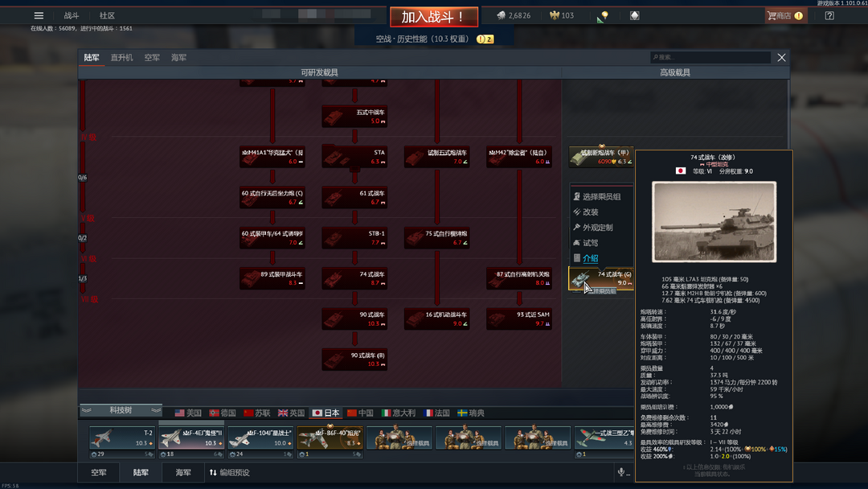Select the 75式自行榴弹炮 vehicle
Viewport: 868px width, 489px height.
(436, 238)
